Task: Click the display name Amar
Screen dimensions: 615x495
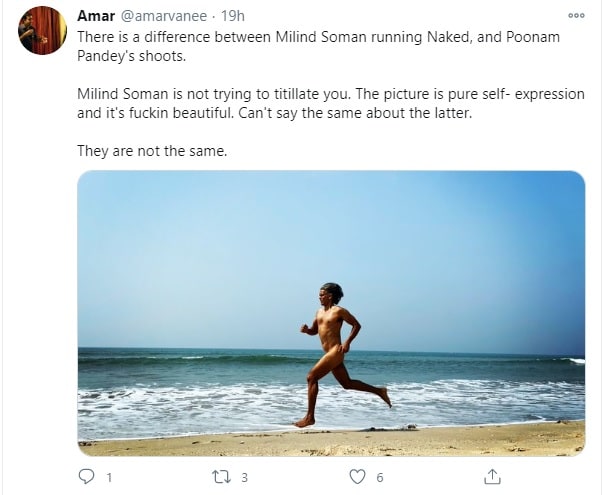Action: 96,16
